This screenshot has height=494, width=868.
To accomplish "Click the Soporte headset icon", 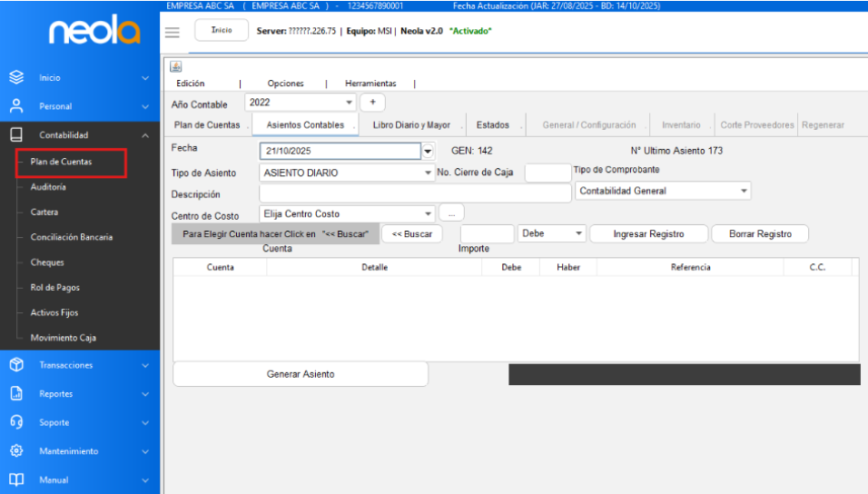I will point(15,422).
